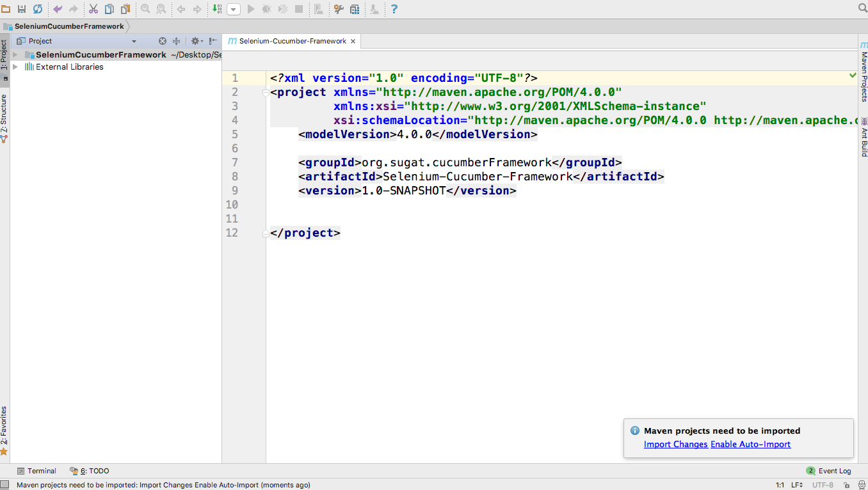Image resolution: width=868 pixels, height=490 pixels.
Task: Click the closing project tag fold marker
Action: click(266, 233)
